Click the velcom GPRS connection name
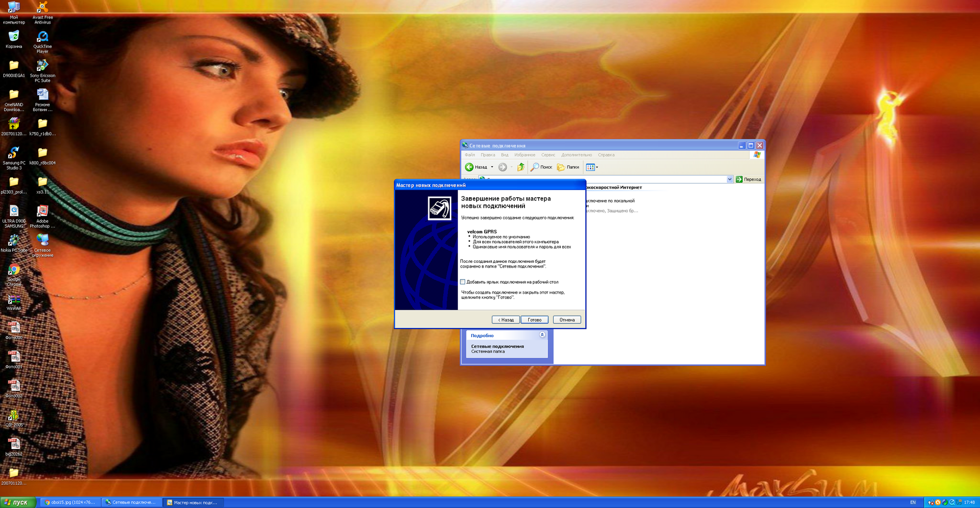The width and height of the screenshot is (980, 508). click(482, 231)
